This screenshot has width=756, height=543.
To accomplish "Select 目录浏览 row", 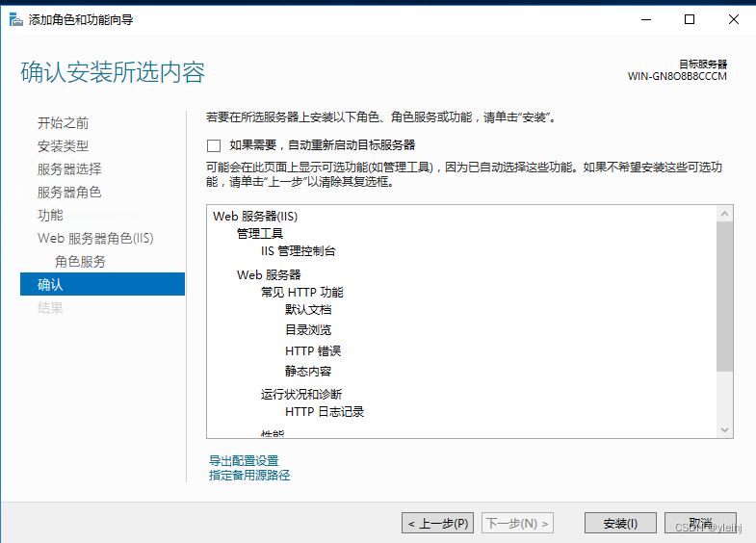I will tap(308, 330).
